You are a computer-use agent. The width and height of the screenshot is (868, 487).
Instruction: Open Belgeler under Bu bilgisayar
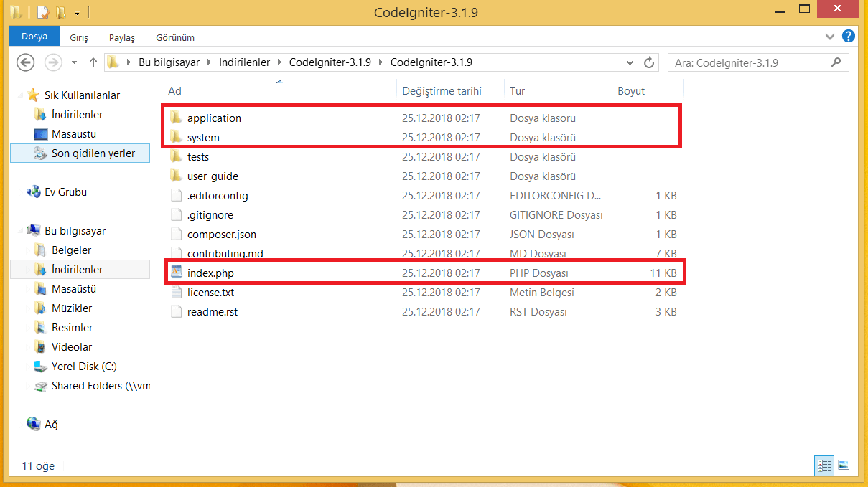pyautogui.click(x=71, y=250)
